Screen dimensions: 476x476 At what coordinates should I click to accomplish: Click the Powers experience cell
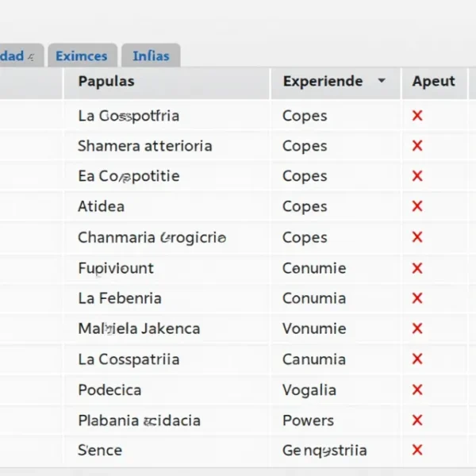308,420
